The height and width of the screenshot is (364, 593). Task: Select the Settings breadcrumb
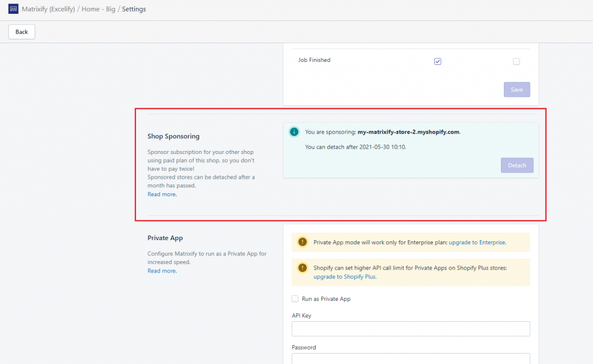pyautogui.click(x=134, y=9)
